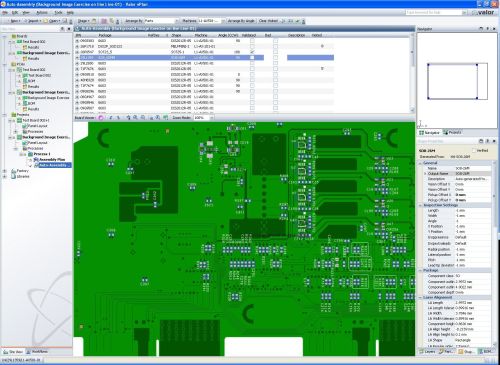The width and height of the screenshot is (500, 365).
Task: Collapse the General properties section
Action: point(421,163)
